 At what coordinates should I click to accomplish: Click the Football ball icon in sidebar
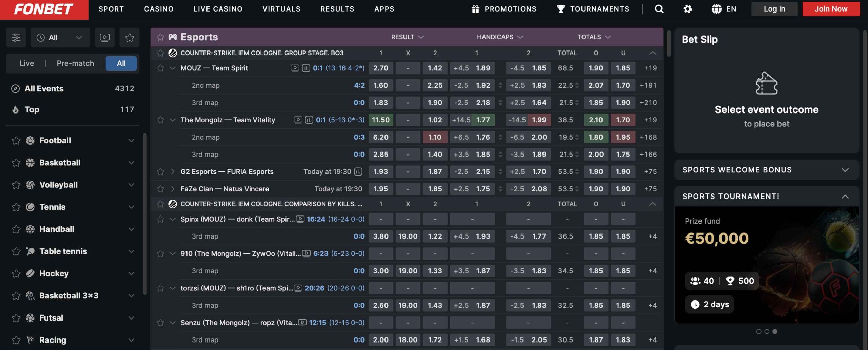click(x=30, y=140)
